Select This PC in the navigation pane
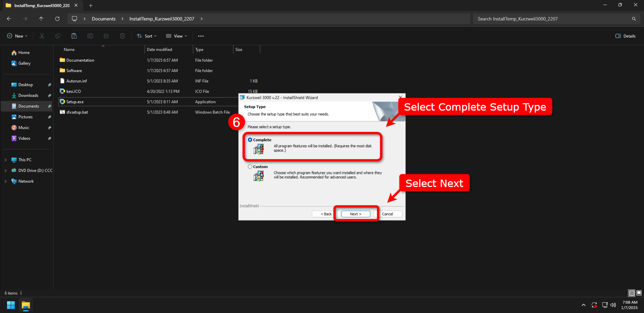Image resolution: width=644 pixels, height=313 pixels. (x=25, y=160)
